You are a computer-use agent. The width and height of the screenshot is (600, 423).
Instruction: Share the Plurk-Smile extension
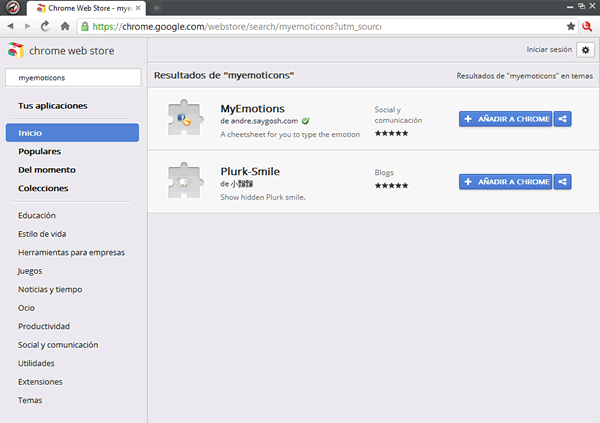pos(562,182)
